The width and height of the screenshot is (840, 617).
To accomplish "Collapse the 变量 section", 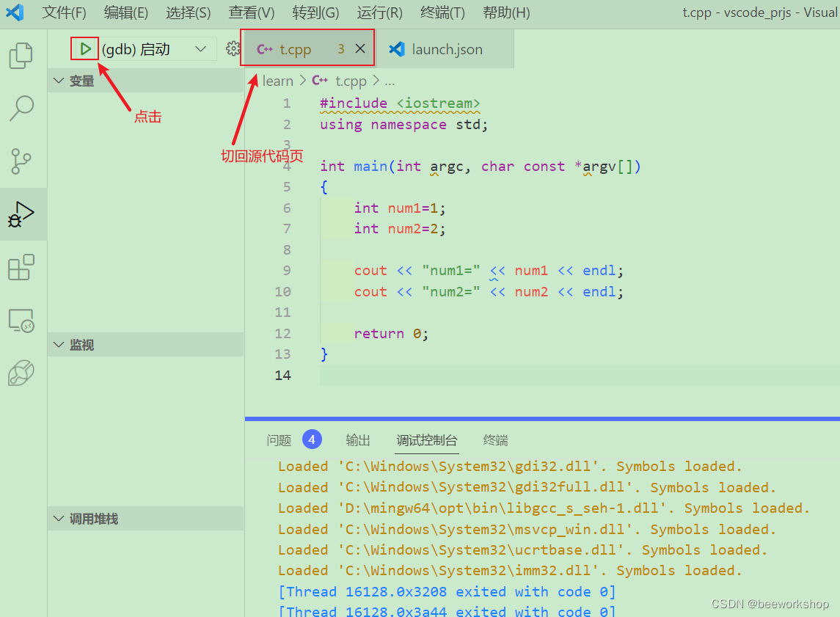I will pyautogui.click(x=145, y=81).
